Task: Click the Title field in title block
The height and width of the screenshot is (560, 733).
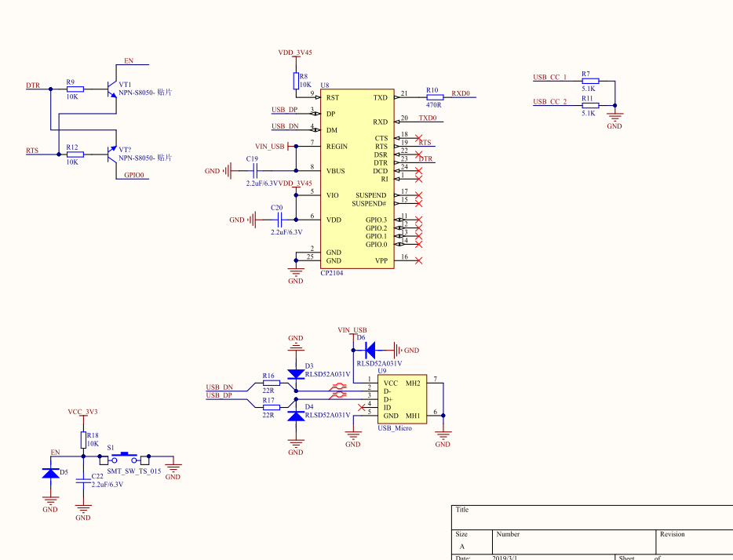Action: [x=462, y=510]
